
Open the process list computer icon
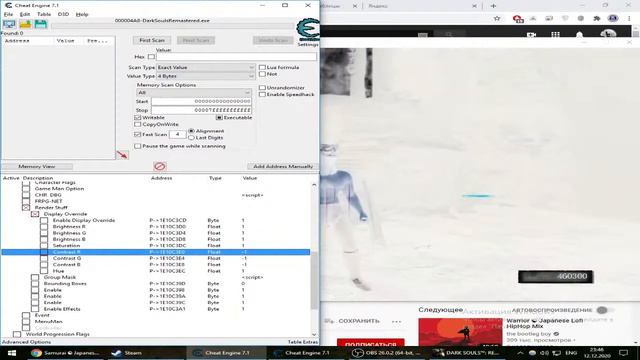click(9, 24)
